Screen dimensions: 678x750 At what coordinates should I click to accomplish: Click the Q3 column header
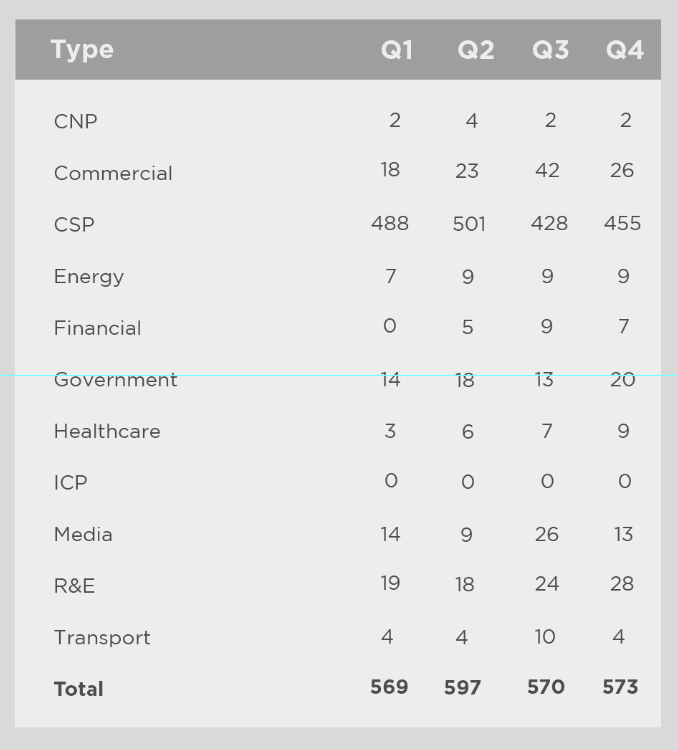[550, 50]
